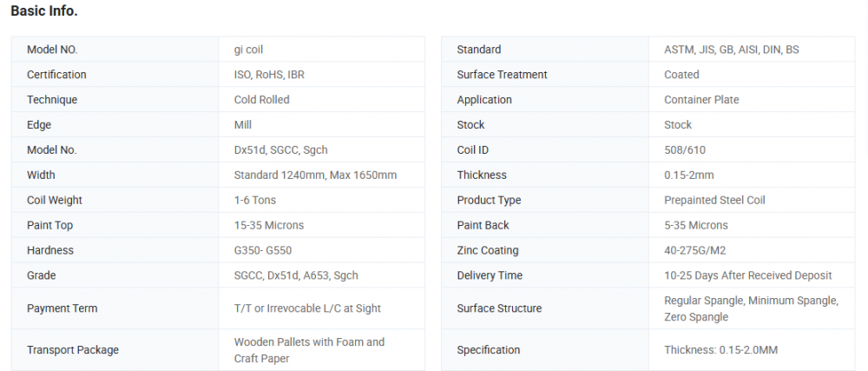Select the Coil ID value '508/610'
Screen dimensions: 868x371
(x=685, y=150)
